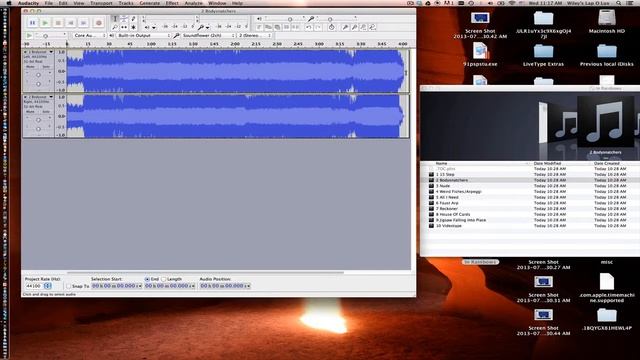Open the Analyze menu
This screenshot has width=640, height=360.
[x=193, y=3]
